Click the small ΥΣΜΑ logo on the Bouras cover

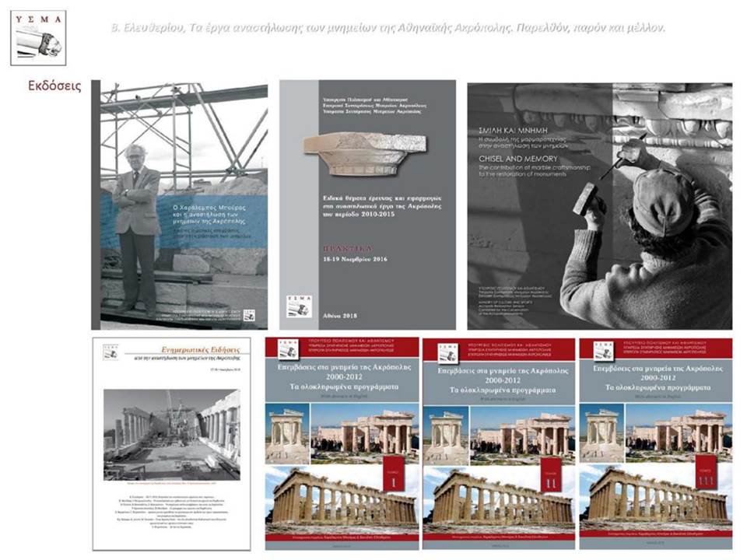pyautogui.click(x=249, y=315)
